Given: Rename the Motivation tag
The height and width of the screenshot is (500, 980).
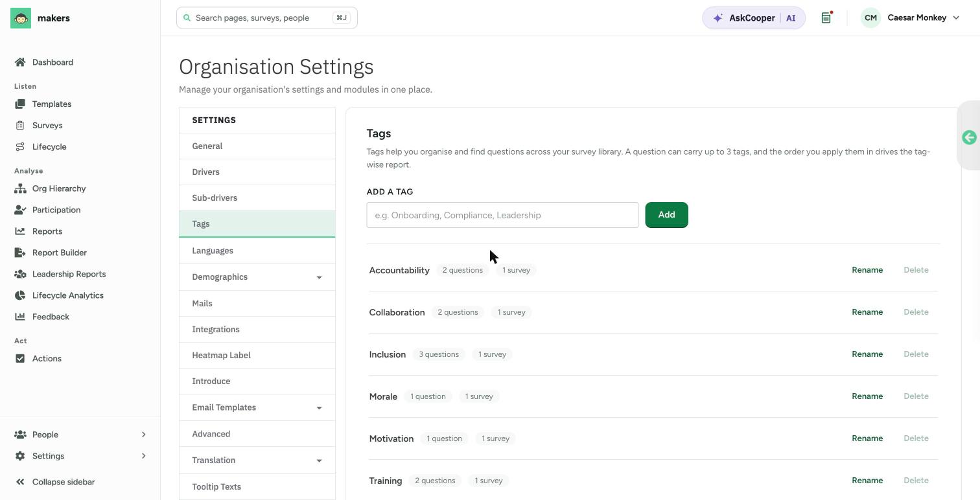Looking at the screenshot, I should (x=867, y=438).
